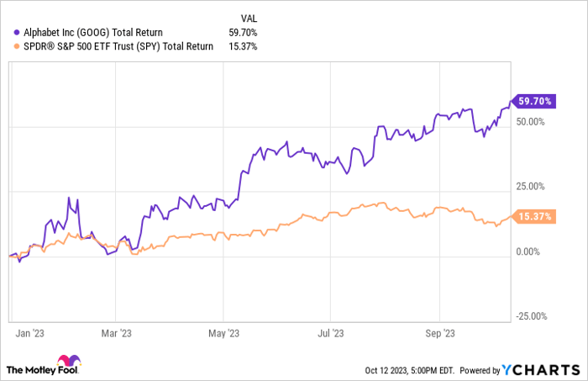
Task: Click the YCharts logo
Action: click(538, 369)
